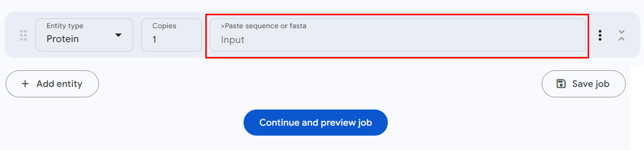This screenshot has height=150, width=644.
Task: Click the Save job text label
Action: tap(590, 84)
